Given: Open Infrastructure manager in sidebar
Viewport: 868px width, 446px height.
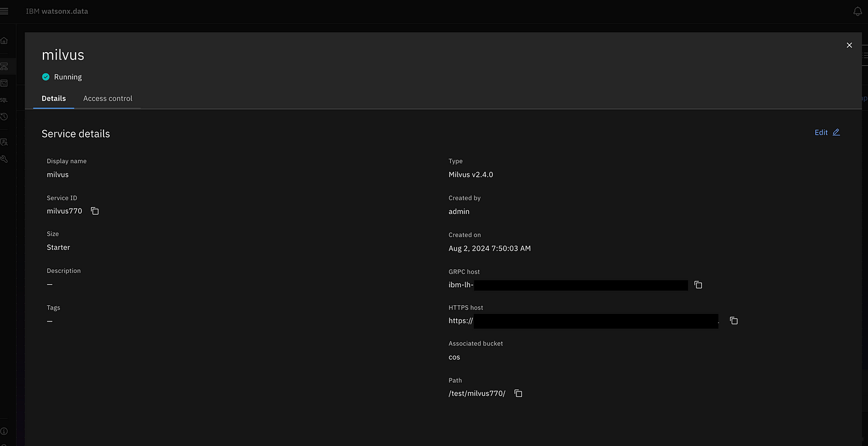Looking at the screenshot, I should tap(4, 66).
